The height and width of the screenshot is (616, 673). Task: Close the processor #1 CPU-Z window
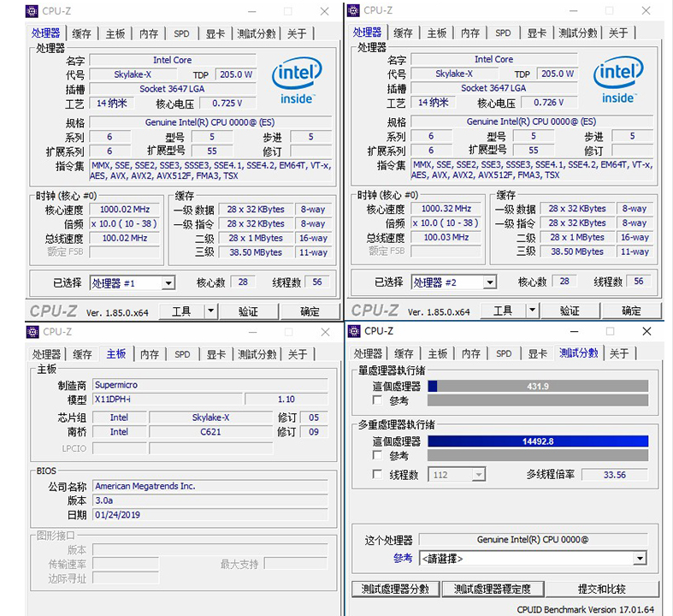point(324,11)
